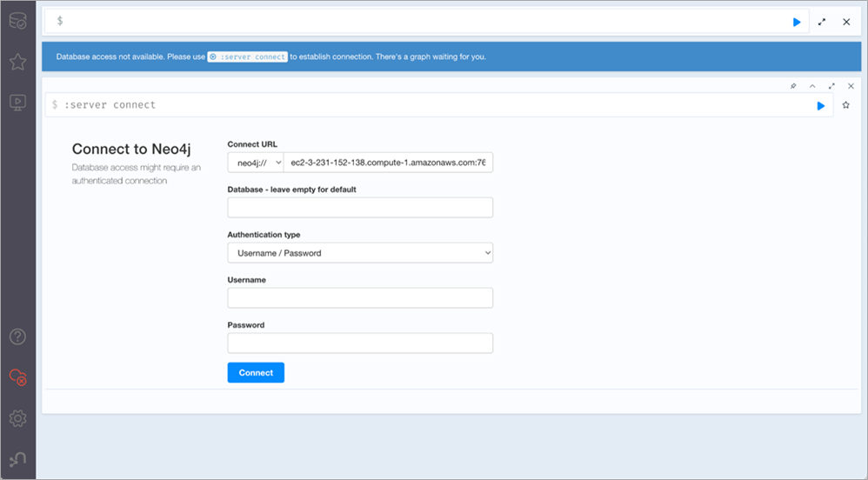Click into the top command editor
This screenshot has height=480, width=868.
pos(426,22)
